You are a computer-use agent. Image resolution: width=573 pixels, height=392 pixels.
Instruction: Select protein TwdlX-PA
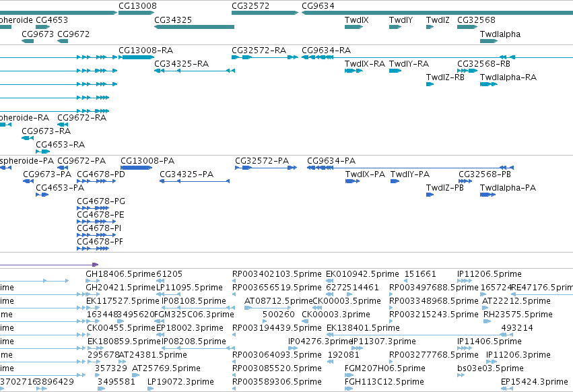tap(353, 181)
